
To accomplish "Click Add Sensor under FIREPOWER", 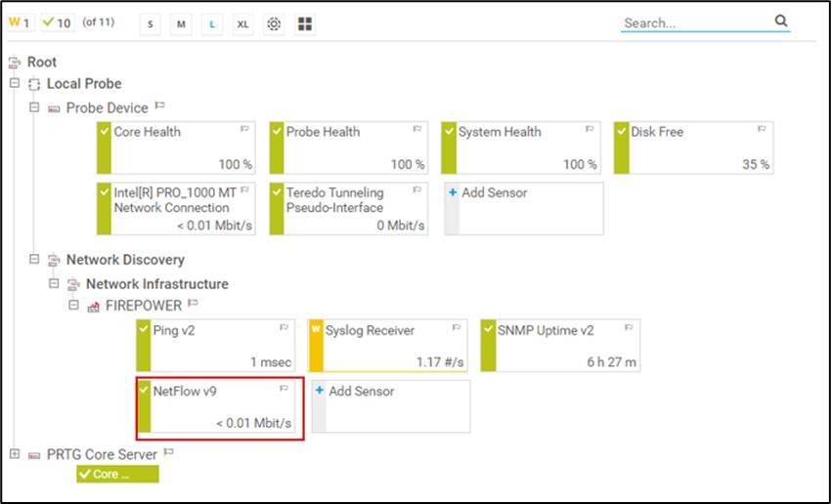I will coord(361,392).
